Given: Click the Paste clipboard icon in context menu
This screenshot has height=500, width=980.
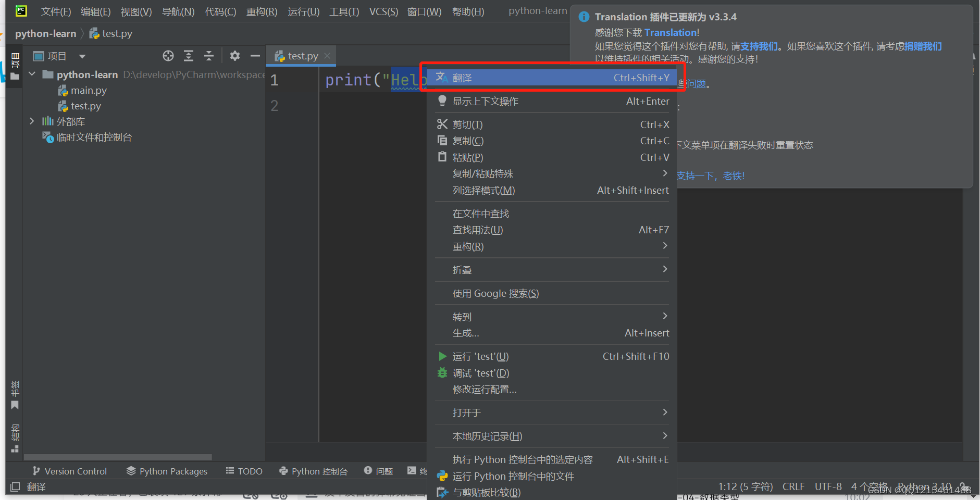Looking at the screenshot, I should click(442, 157).
